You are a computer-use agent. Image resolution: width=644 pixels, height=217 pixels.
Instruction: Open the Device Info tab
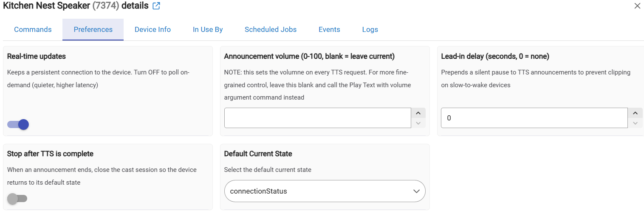153,30
